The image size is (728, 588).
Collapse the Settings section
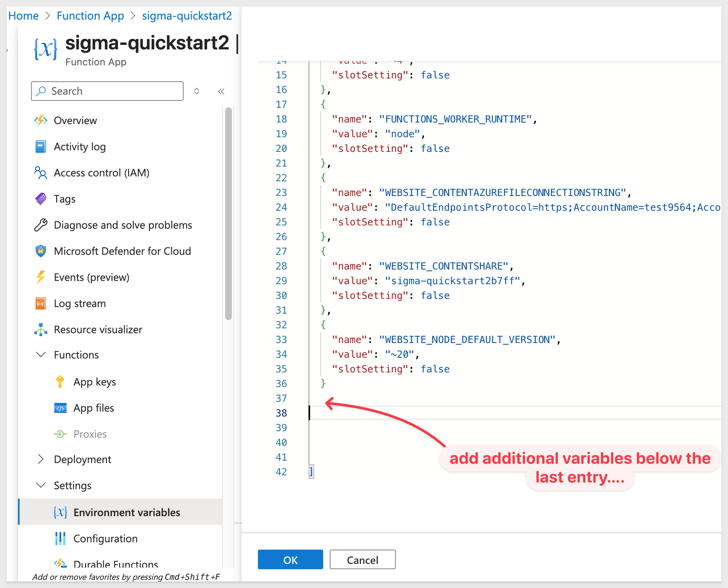coord(41,486)
